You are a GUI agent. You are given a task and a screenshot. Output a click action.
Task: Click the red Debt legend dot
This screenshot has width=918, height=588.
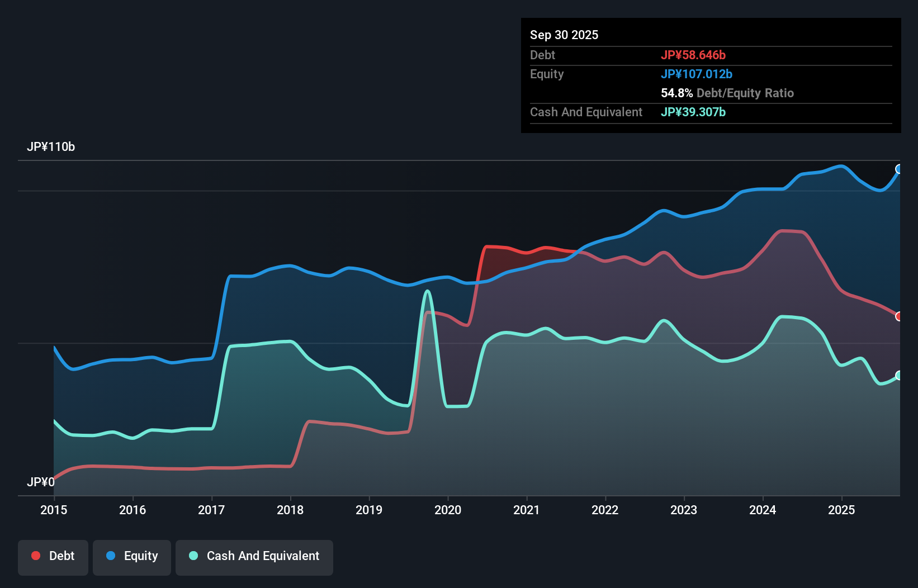tap(35, 556)
